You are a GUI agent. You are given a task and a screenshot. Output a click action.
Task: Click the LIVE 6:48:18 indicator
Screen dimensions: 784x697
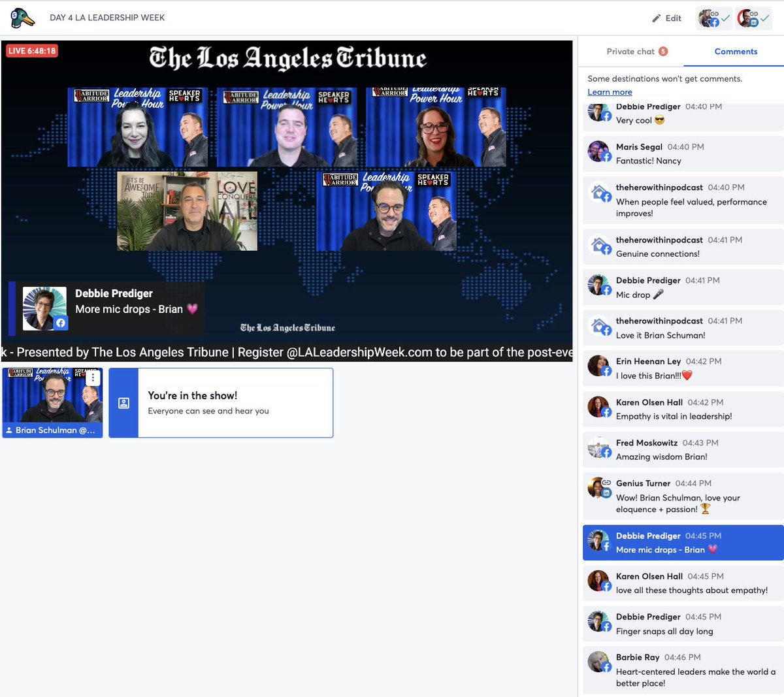(32, 51)
